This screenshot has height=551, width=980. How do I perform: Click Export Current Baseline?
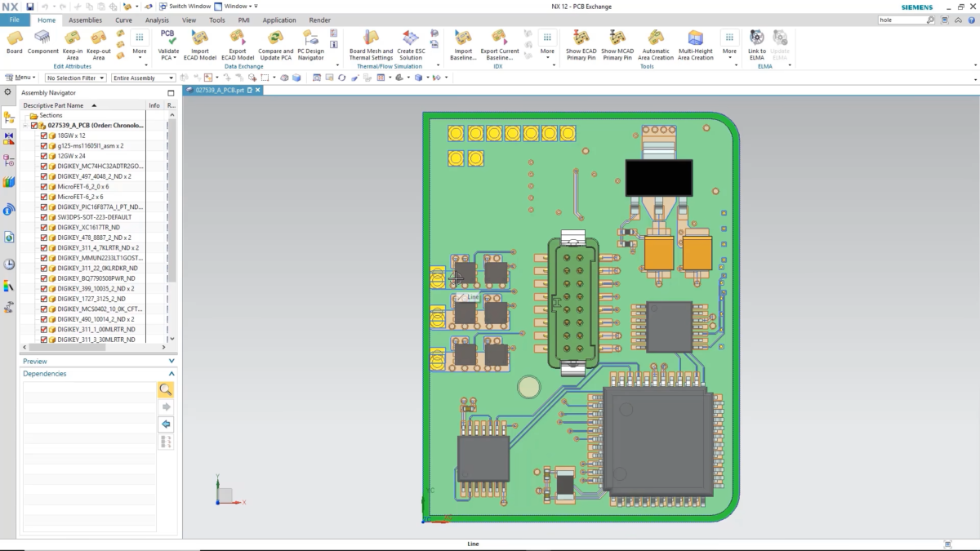coord(500,46)
